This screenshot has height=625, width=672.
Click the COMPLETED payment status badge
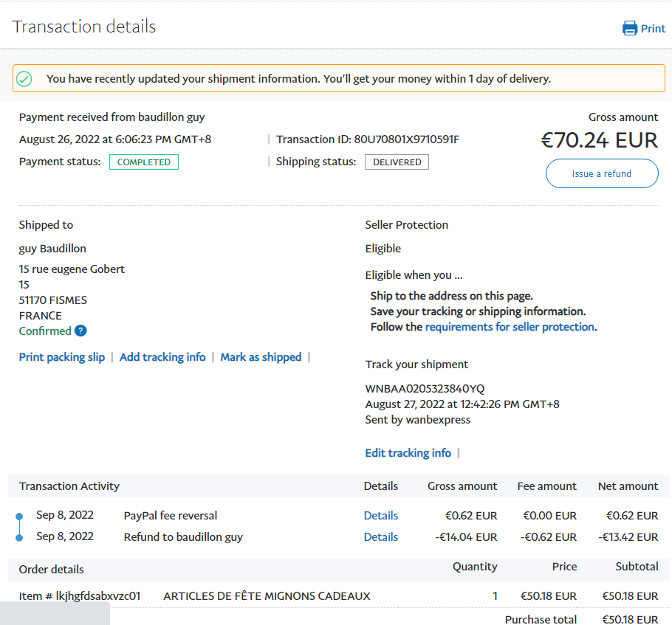[144, 162]
